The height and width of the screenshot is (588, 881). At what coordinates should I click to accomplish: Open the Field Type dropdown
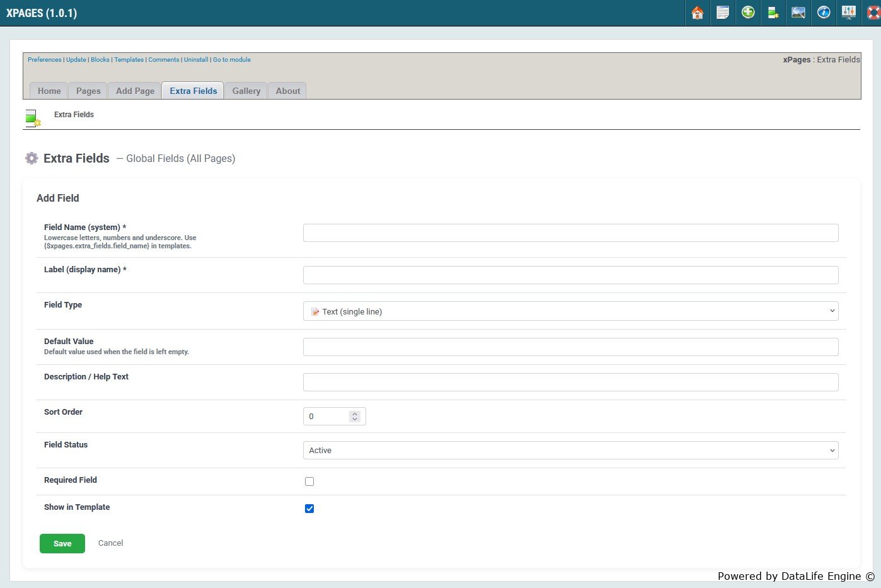pyautogui.click(x=570, y=311)
